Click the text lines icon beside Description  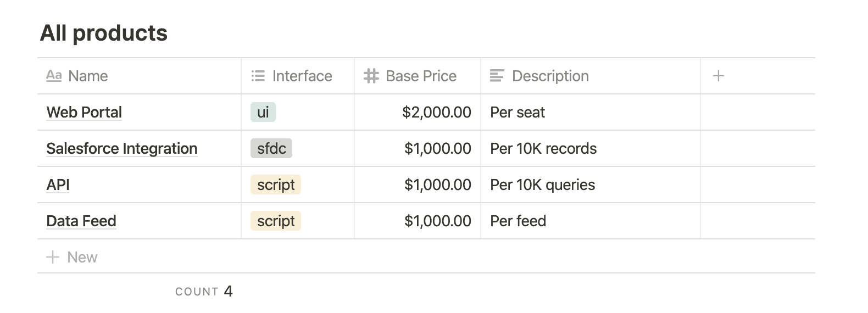coord(497,76)
